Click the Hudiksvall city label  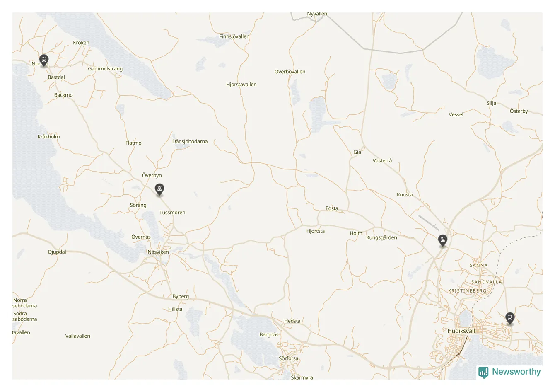coord(461,331)
